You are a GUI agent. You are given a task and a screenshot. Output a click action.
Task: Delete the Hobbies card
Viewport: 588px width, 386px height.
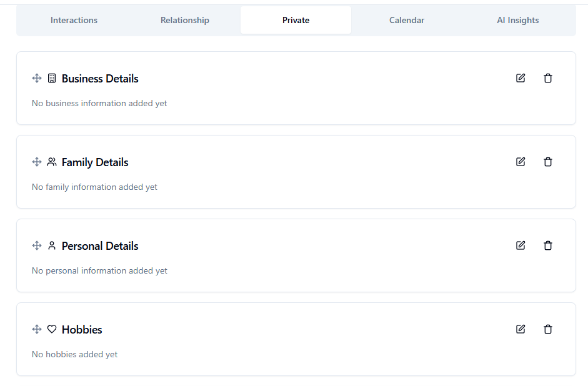coord(548,329)
